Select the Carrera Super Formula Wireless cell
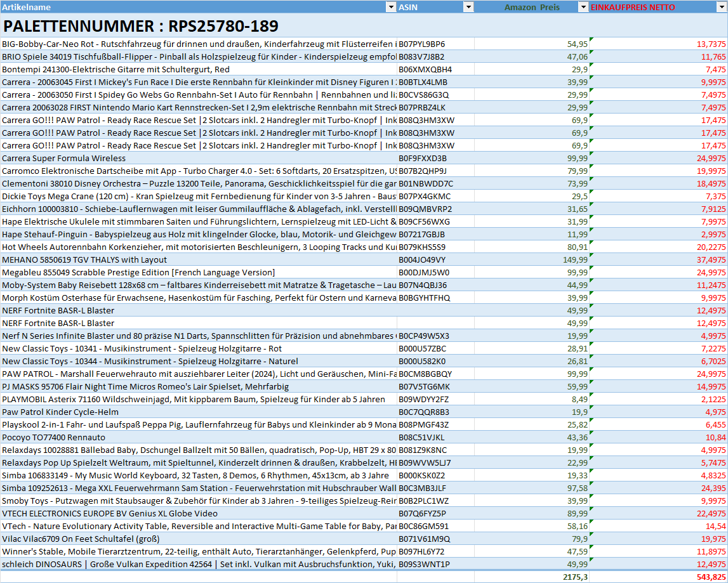The image size is (728, 583). coord(64,158)
